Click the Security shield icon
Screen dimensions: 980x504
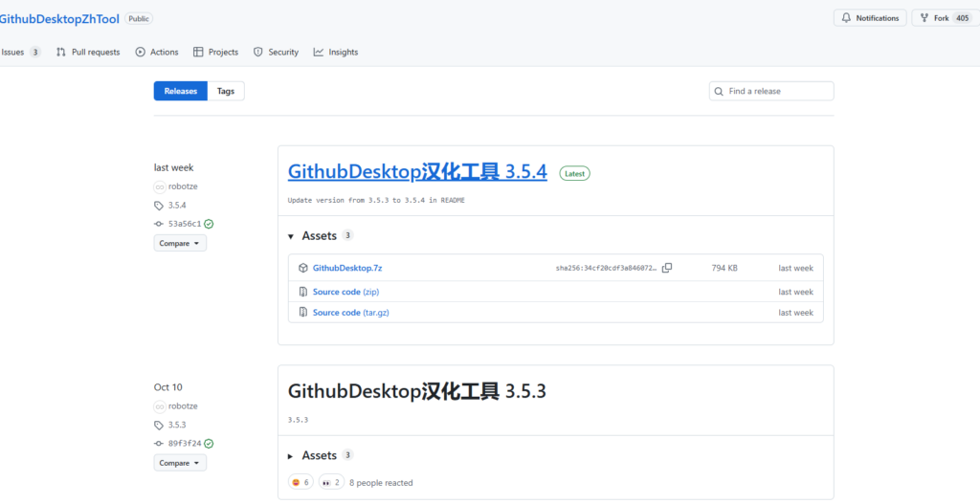(x=258, y=52)
